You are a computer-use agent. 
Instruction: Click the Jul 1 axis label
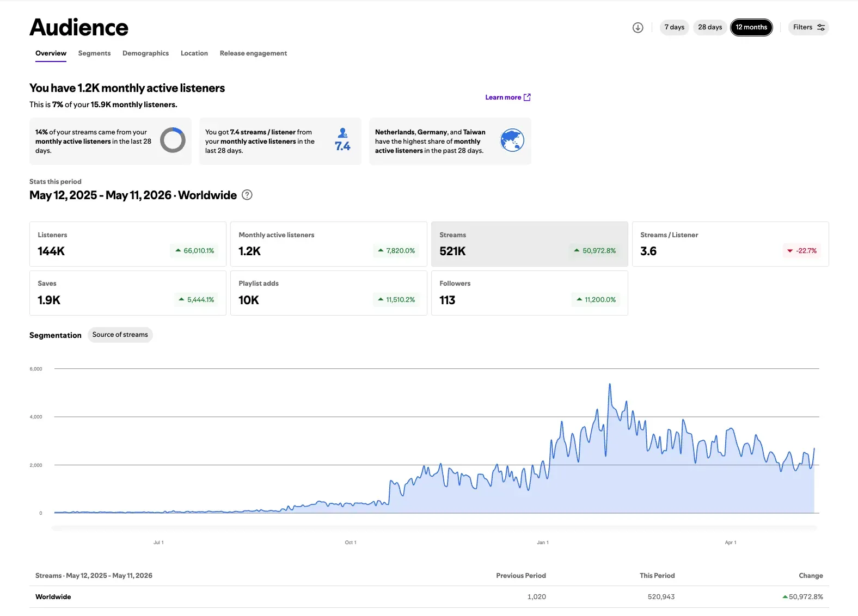coord(158,543)
